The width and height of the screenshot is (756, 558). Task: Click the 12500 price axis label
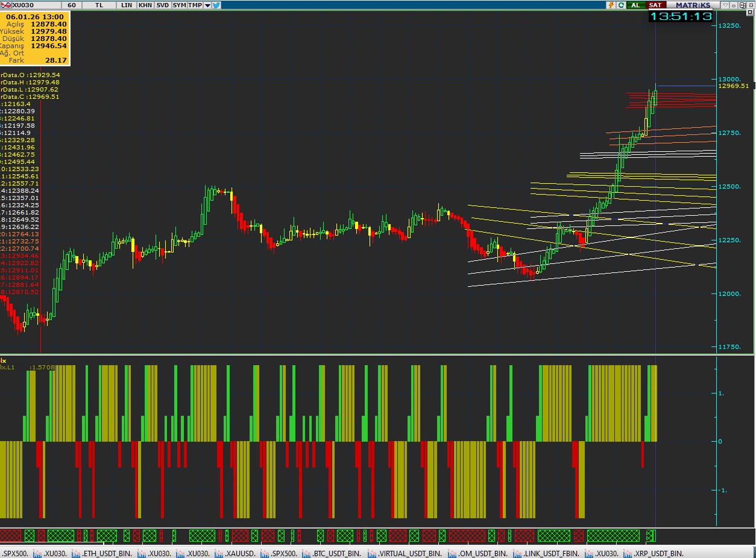point(729,187)
